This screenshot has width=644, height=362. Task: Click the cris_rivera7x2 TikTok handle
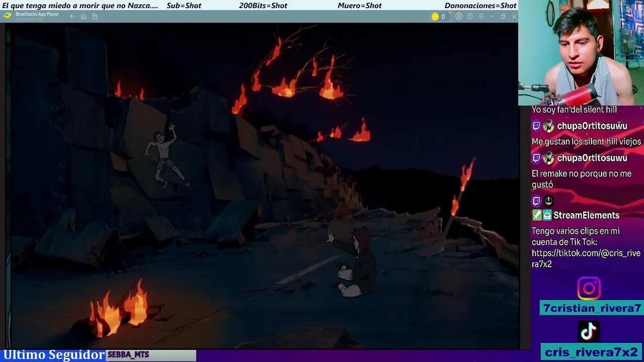pos(591,352)
